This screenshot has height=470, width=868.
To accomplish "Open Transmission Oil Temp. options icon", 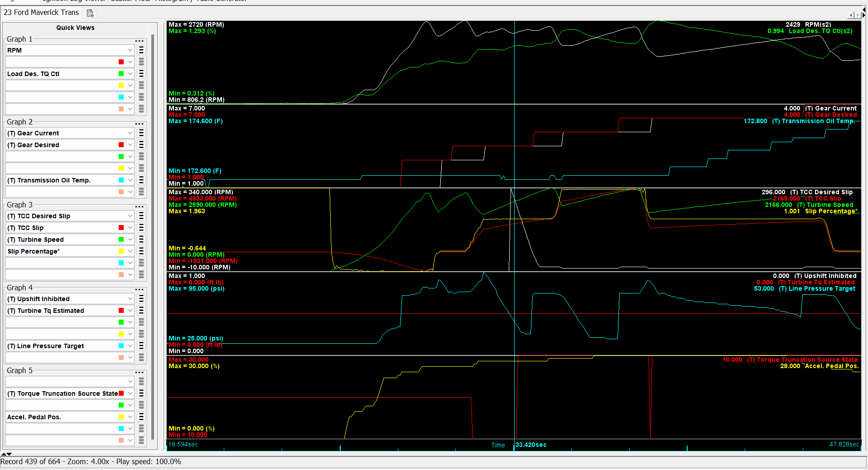I will (x=141, y=180).
